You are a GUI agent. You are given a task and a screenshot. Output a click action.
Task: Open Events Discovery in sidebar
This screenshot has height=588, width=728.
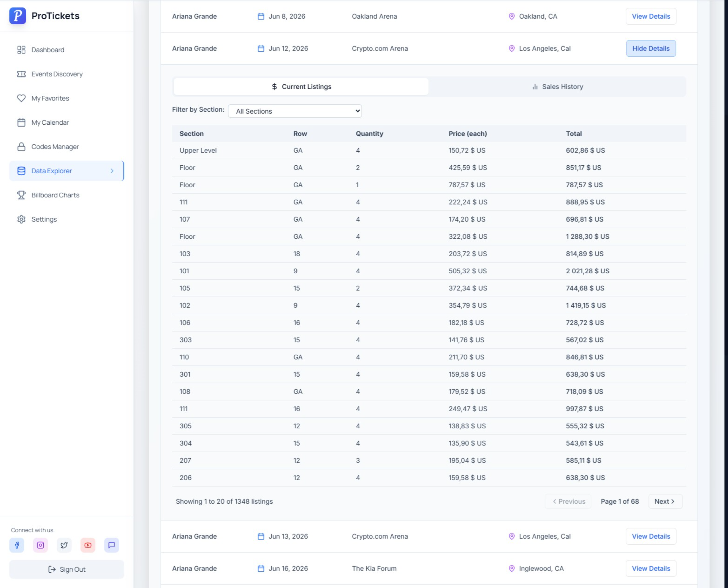tap(57, 74)
